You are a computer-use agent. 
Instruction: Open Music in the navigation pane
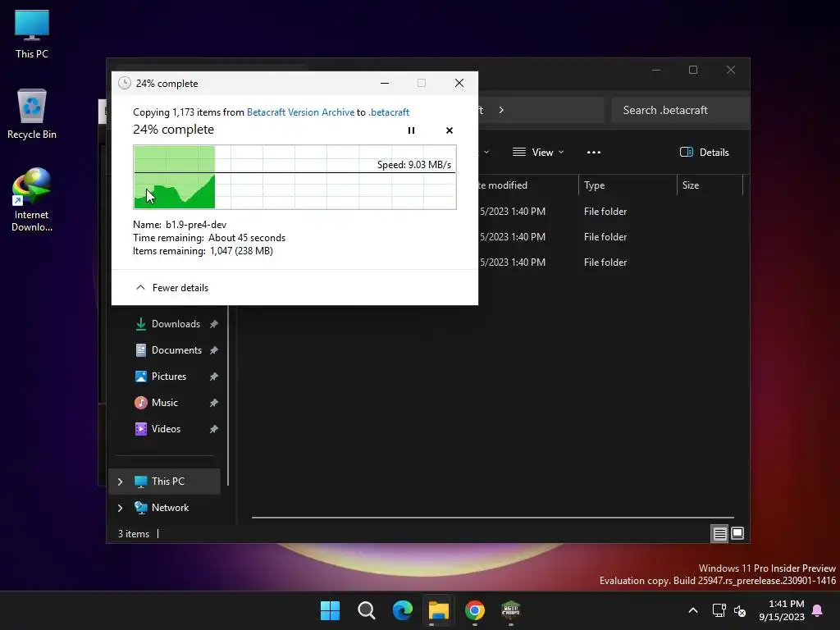click(x=164, y=403)
